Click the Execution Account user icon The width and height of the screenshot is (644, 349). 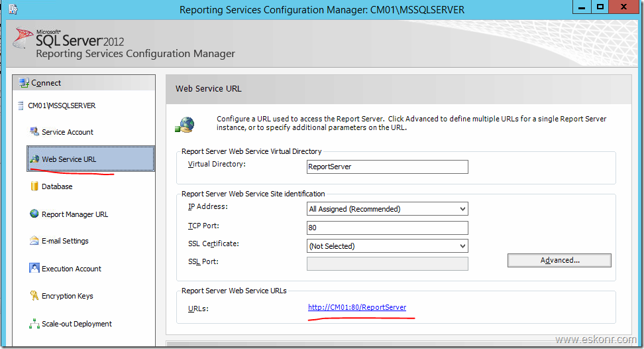(34, 268)
